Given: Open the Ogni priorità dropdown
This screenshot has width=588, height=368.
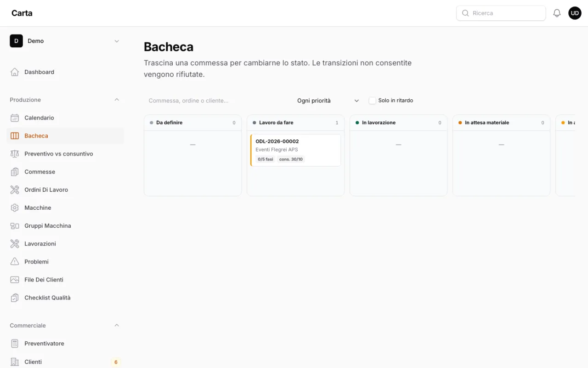Looking at the screenshot, I should pyautogui.click(x=328, y=101).
